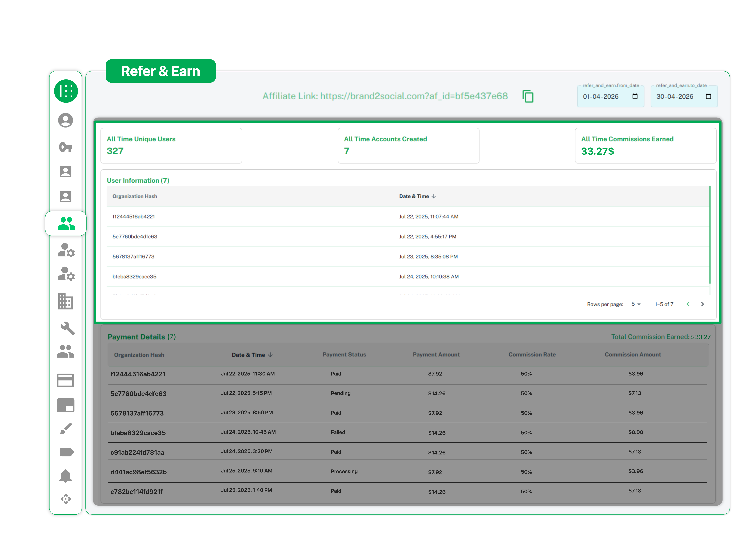Open the gray group members icon
The width and height of the screenshot is (756, 535).
click(66, 351)
